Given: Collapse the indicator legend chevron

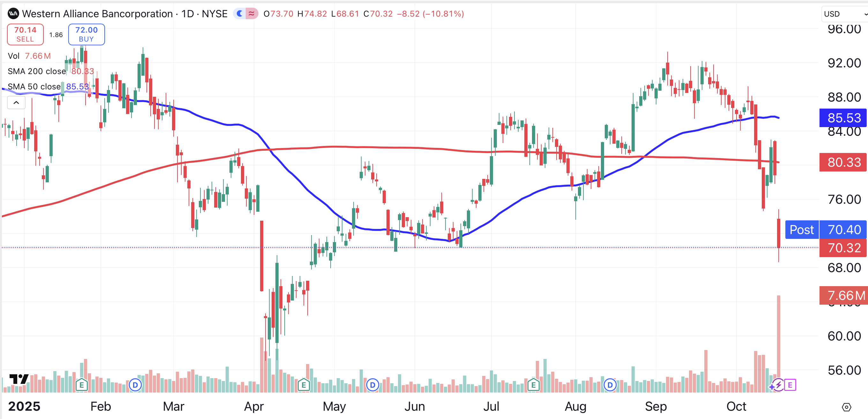Looking at the screenshot, I should [16, 103].
